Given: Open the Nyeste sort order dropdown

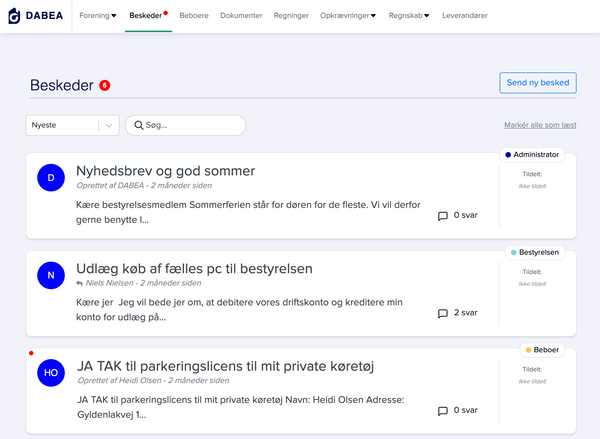Looking at the screenshot, I should tap(72, 125).
